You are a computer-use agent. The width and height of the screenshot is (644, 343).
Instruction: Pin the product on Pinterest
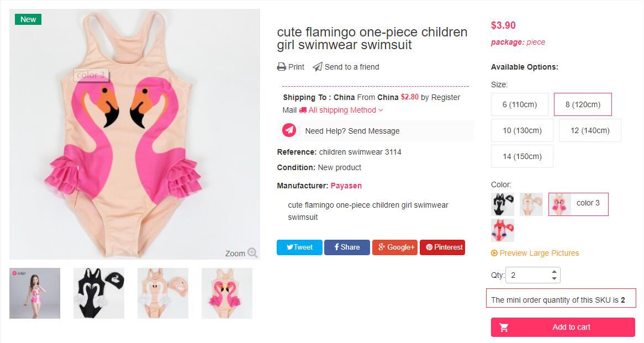coord(442,247)
